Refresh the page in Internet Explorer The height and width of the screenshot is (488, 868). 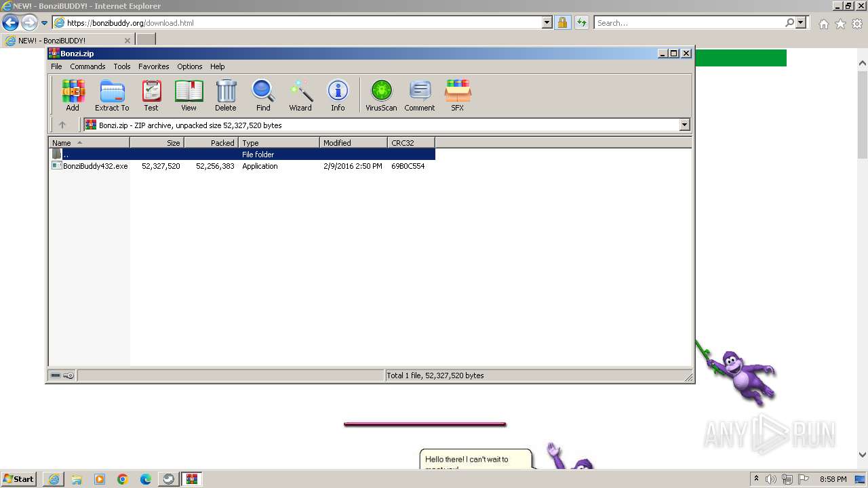[x=581, y=22]
